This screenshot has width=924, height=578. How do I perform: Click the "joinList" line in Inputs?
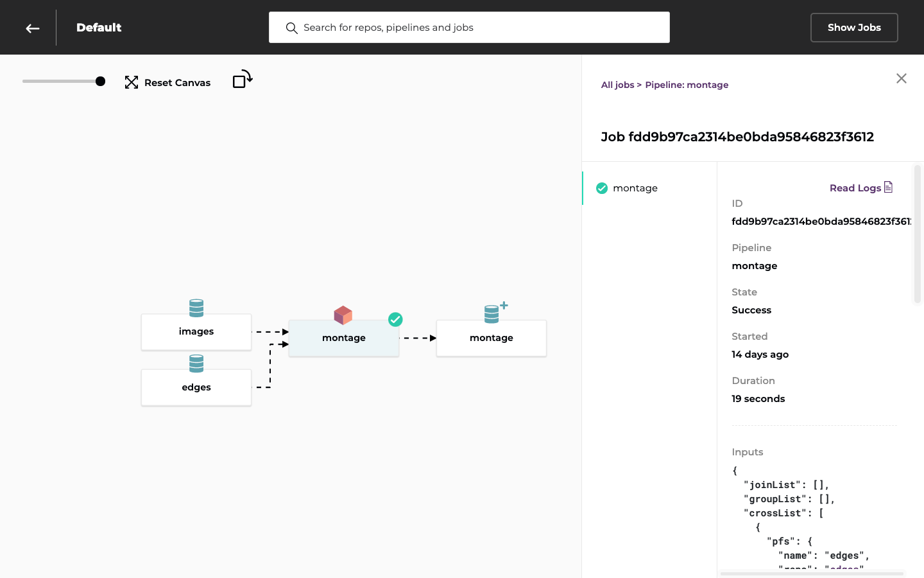pos(787,485)
